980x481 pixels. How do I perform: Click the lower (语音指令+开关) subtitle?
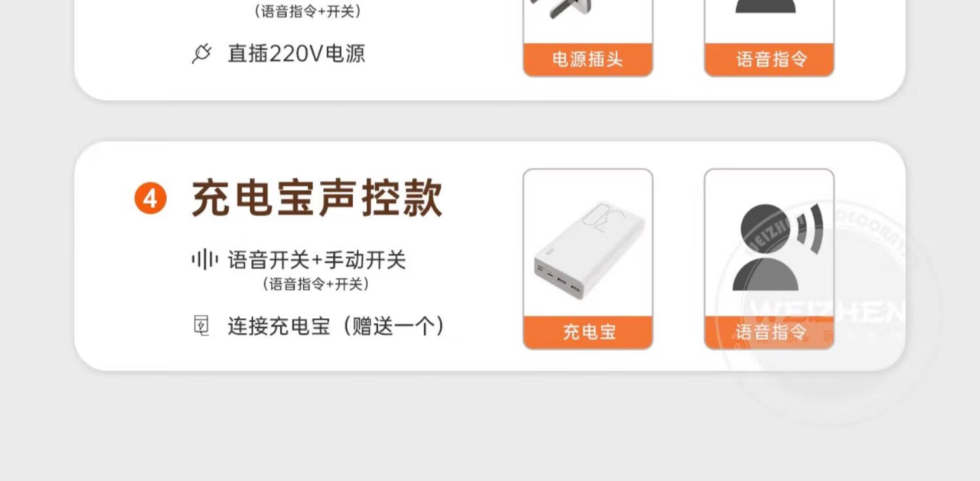316,284
